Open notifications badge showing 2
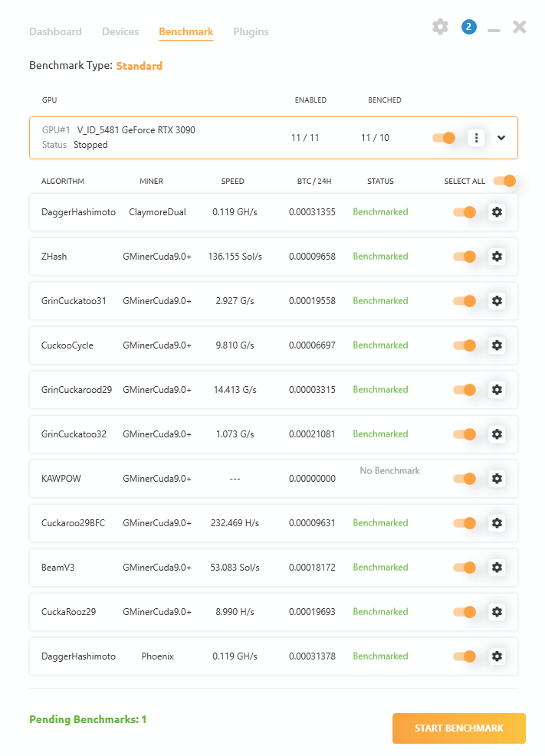Screen dimensions: 545x756 469,27
